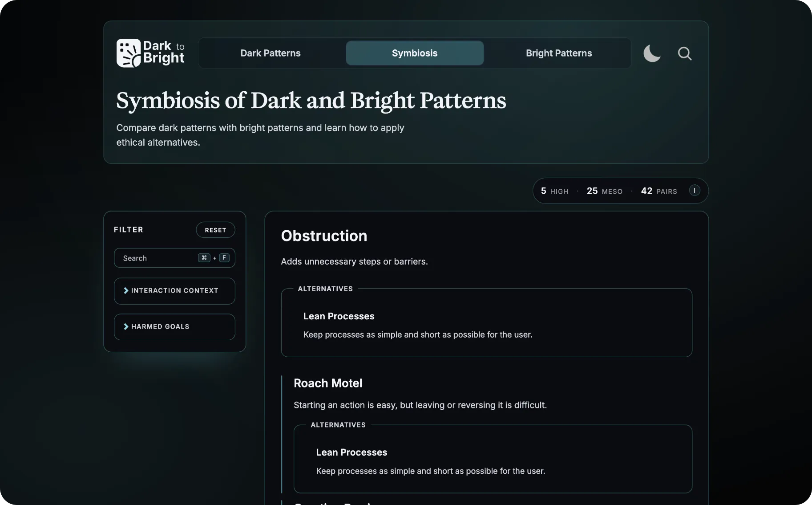812x505 pixels.
Task: Expand the Harmed Goals filter section
Action: click(174, 326)
